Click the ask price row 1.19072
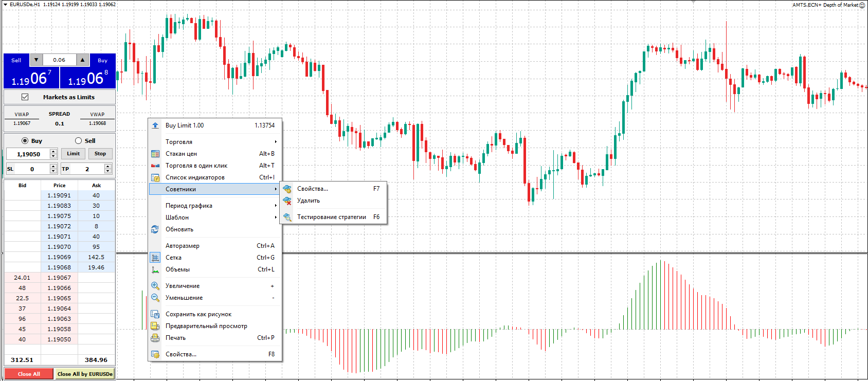868x381 pixels. click(x=59, y=226)
